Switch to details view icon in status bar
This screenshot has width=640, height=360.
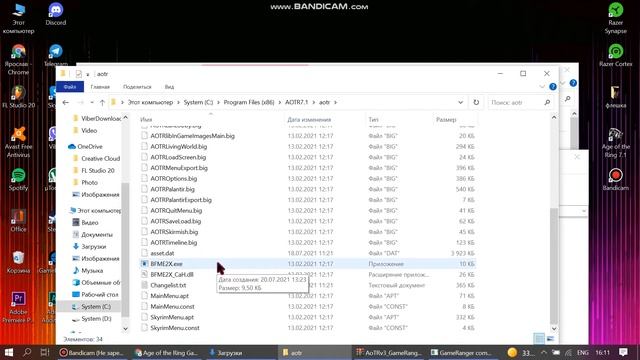(x=539, y=338)
